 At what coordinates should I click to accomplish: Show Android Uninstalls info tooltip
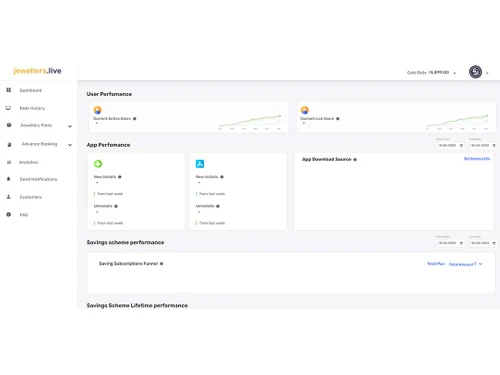pyautogui.click(x=116, y=206)
